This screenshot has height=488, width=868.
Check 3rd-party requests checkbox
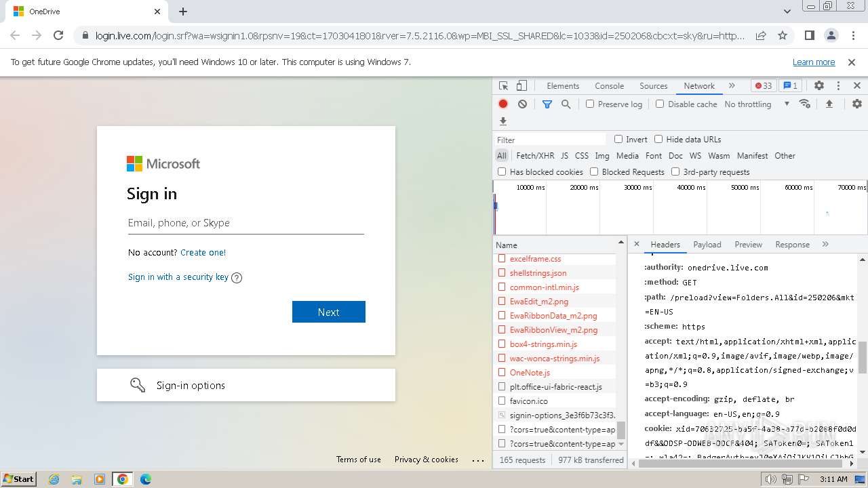click(675, 171)
